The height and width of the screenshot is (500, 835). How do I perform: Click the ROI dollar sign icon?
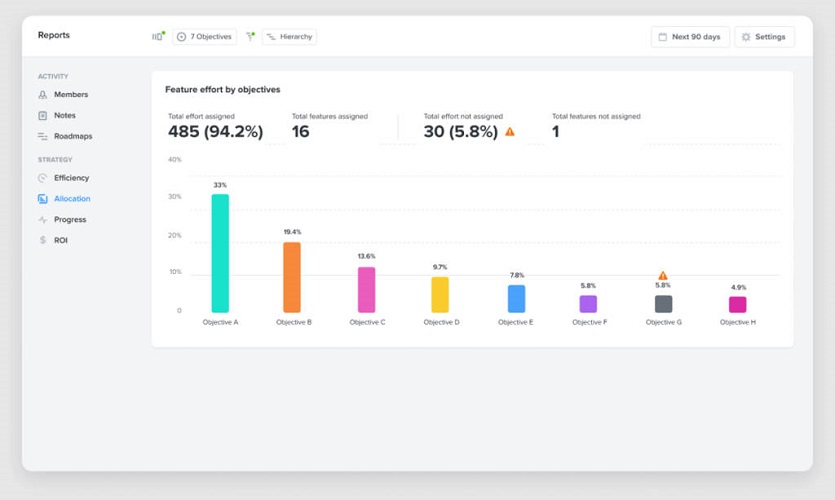point(43,241)
